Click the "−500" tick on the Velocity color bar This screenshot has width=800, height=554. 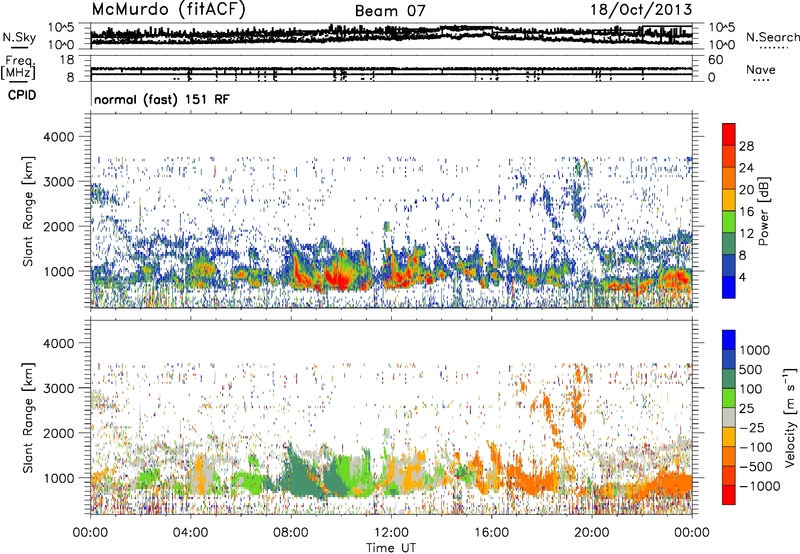coord(756,467)
